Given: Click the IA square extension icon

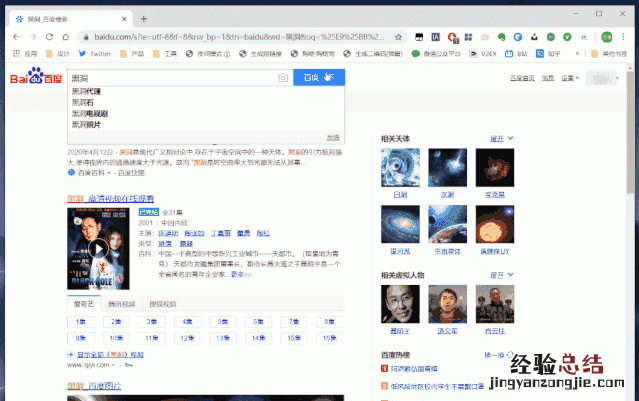Looking at the screenshot, I should tap(436, 37).
